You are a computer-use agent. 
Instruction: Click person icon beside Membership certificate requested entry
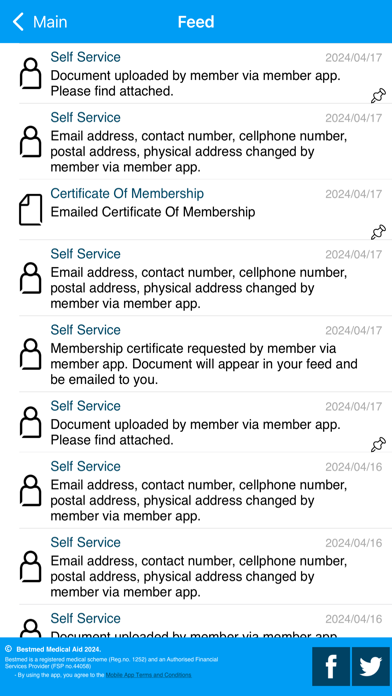[x=31, y=354]
